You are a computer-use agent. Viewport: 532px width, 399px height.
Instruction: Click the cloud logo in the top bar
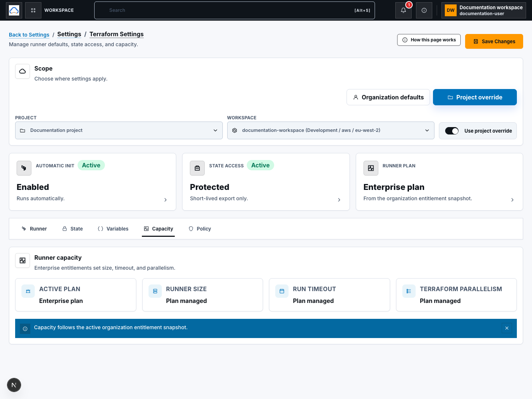pyautogui.click(x=14, y=10)
